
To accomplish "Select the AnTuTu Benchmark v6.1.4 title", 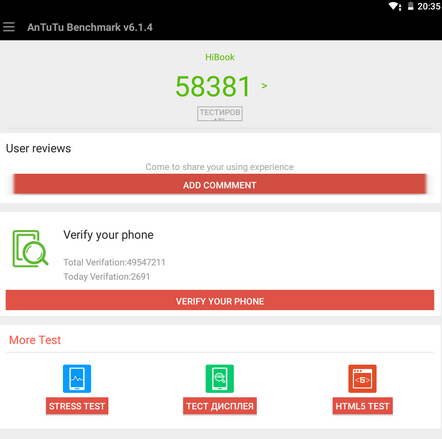I will [x=90, y=27].
